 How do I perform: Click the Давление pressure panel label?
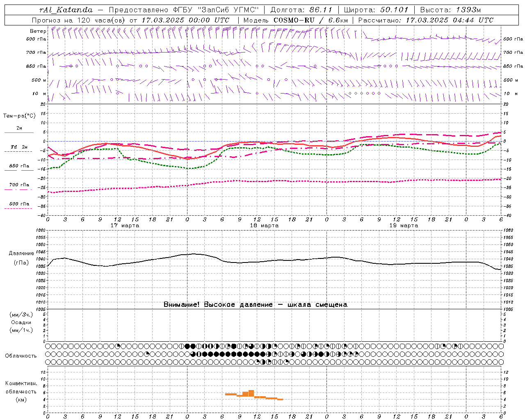pos(21,253)
